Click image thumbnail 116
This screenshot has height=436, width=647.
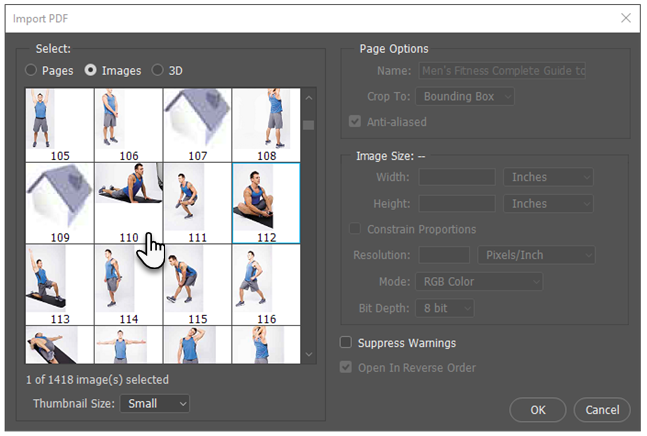265,278
